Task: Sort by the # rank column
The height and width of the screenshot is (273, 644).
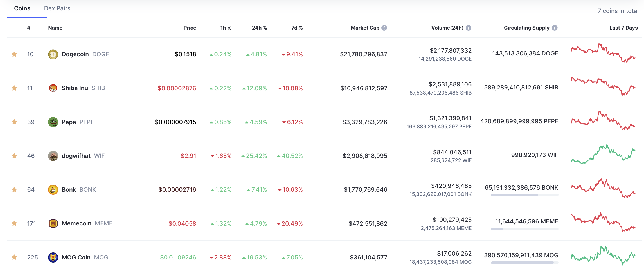Action: point(29,28)
